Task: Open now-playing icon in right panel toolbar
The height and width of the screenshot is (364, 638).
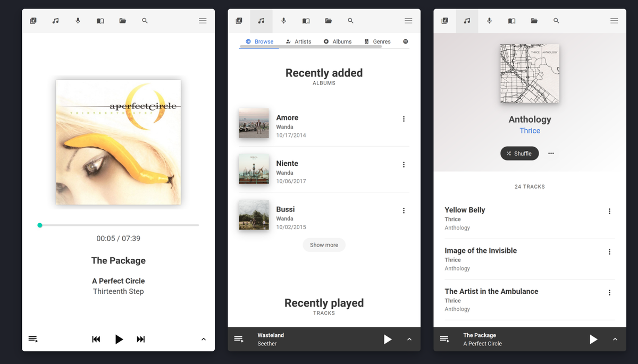Action: 444,21
